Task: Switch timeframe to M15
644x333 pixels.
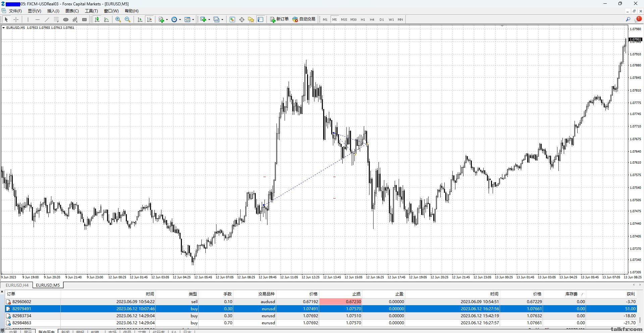Action: click(x=344, y=19)
